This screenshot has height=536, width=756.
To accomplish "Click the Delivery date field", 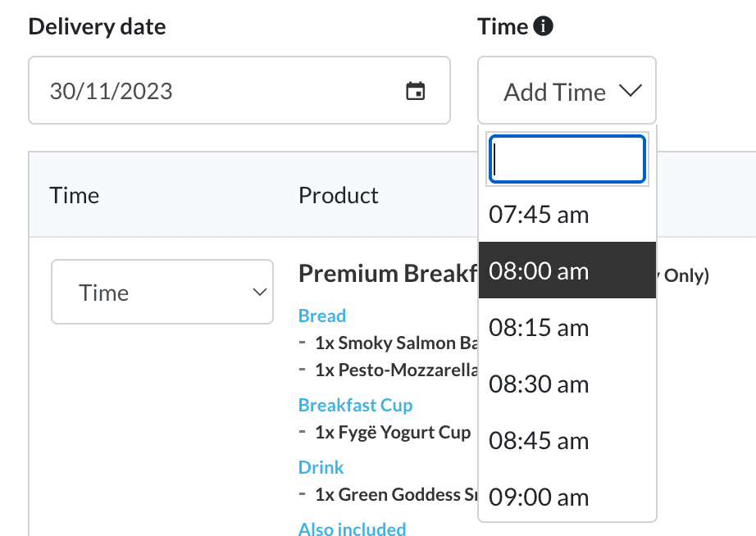I will click(x=221, y=91).
